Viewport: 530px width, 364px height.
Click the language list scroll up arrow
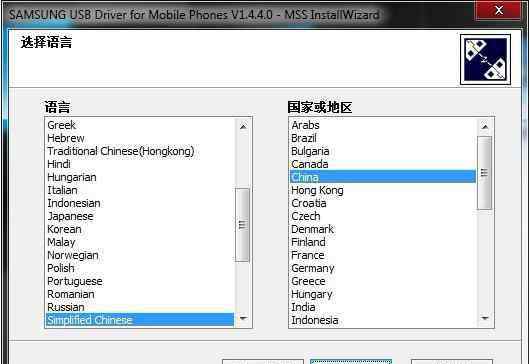[243, 126]
